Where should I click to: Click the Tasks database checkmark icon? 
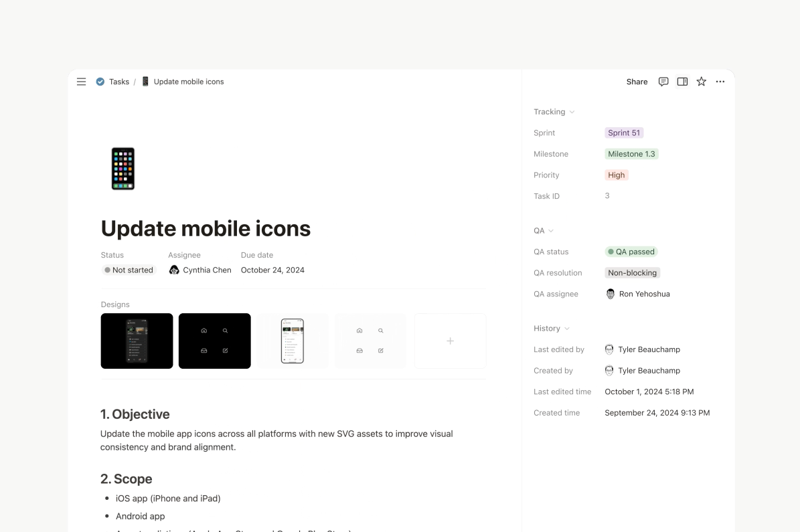99,82
